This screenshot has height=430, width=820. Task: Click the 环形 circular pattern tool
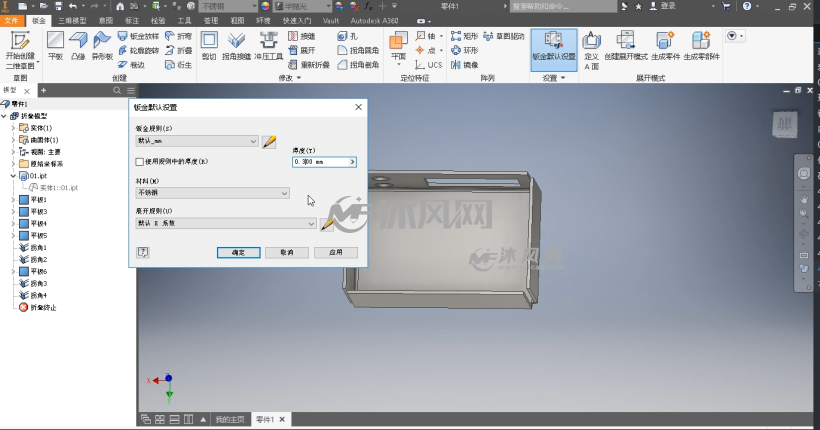(464, 50)
